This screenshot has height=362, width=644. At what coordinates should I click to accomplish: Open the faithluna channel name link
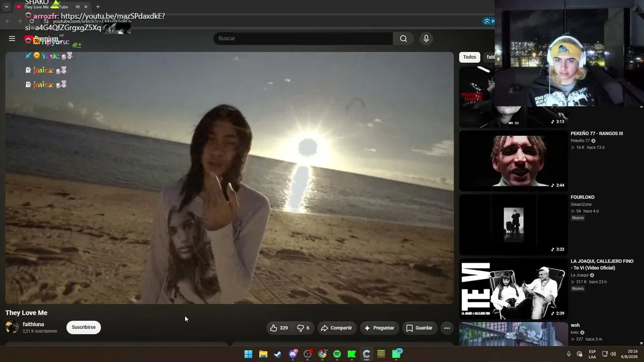(33, 324)
